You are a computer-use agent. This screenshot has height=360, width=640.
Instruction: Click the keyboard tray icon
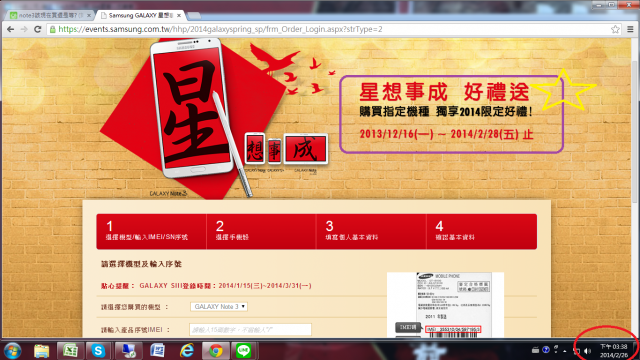[x=535, y=350]
